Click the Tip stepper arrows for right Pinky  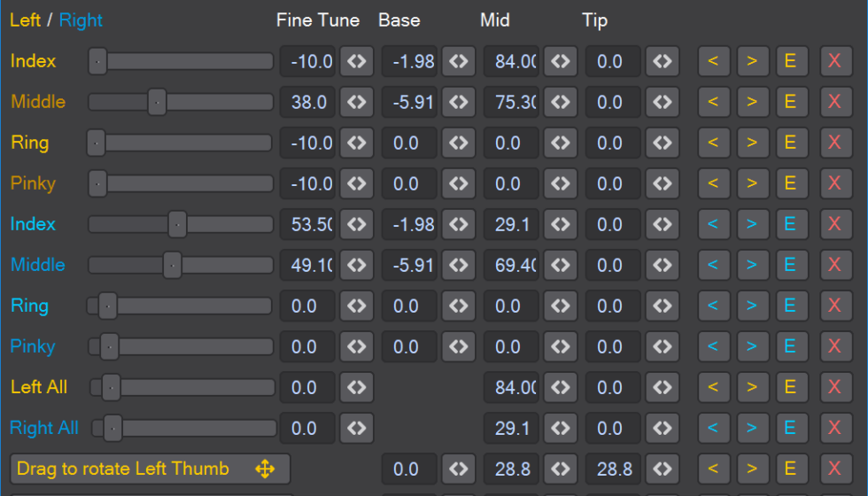point(662,346)
